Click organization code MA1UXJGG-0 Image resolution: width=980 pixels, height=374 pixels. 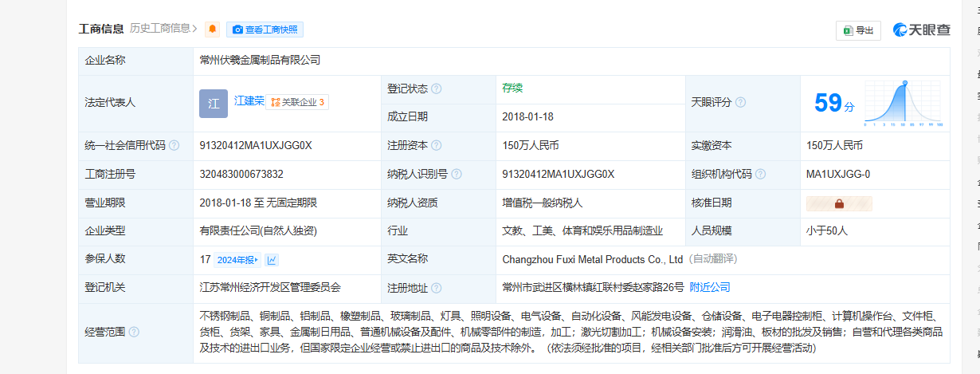point(838,175)
